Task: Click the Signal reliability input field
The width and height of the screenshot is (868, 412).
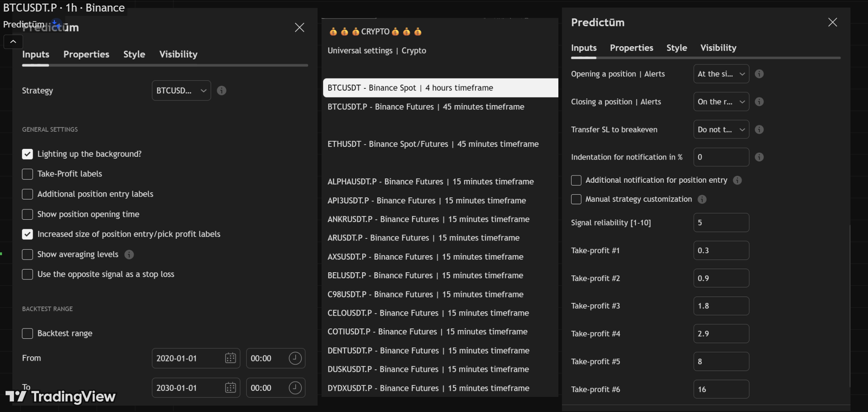Action: (x=721, y=223)
